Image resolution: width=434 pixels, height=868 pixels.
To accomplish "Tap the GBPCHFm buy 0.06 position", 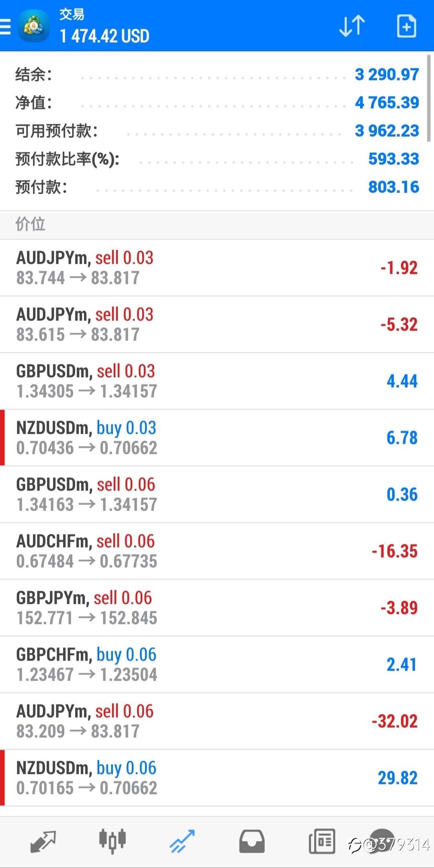I will (217, 665).
